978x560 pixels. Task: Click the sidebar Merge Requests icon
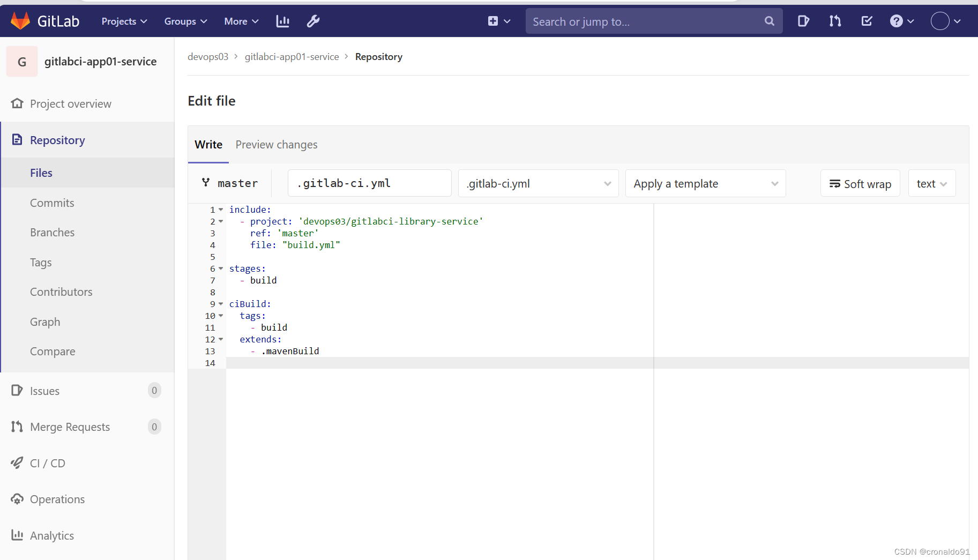(17, 426)
